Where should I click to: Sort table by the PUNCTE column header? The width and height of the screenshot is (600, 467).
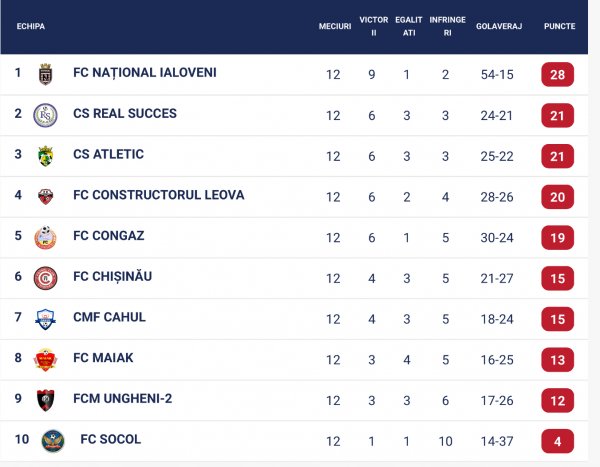[x=559, y=26]
